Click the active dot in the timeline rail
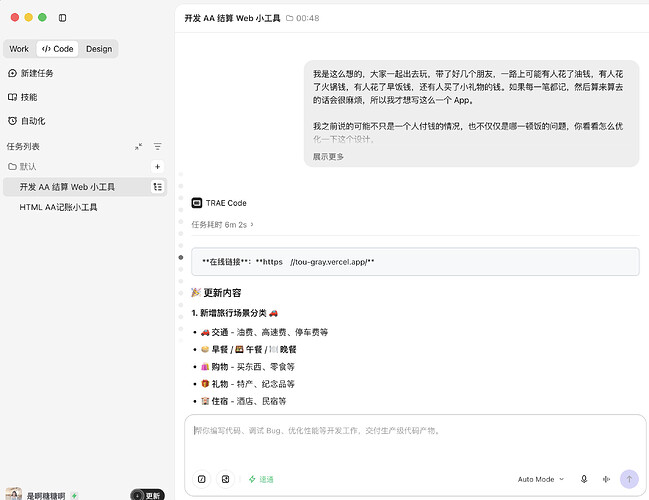Screen dimensions: 649x500 [181, 257]
